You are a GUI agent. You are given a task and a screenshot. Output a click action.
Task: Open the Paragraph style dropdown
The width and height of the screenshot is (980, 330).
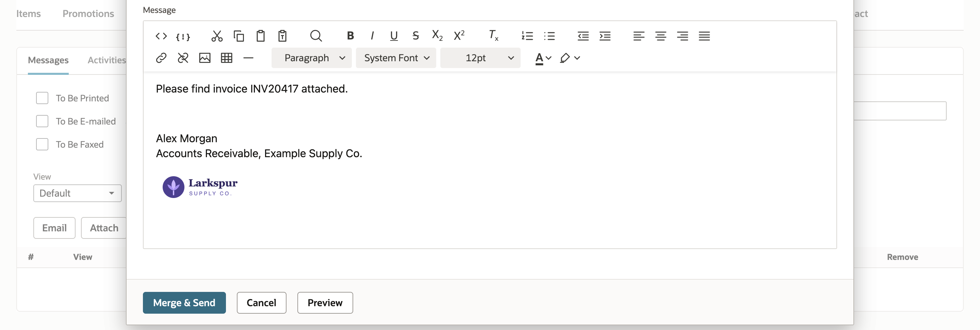[x=311, y=58]
